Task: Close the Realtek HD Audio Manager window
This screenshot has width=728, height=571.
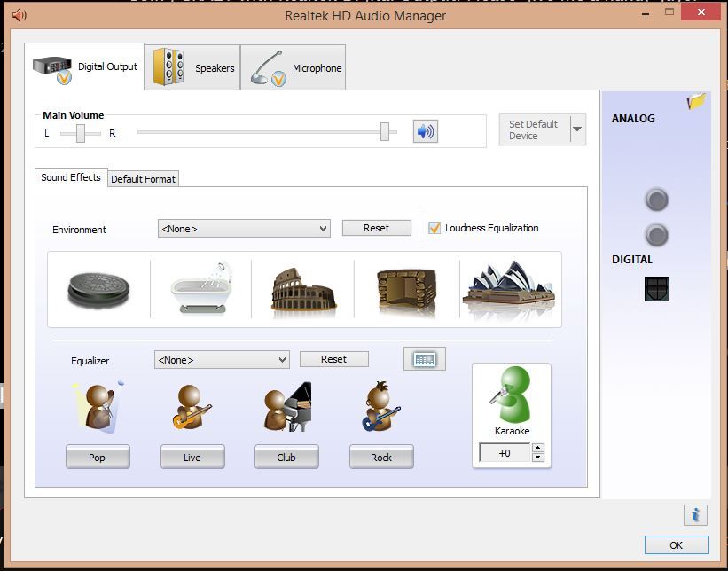Action: pos(701,12)
